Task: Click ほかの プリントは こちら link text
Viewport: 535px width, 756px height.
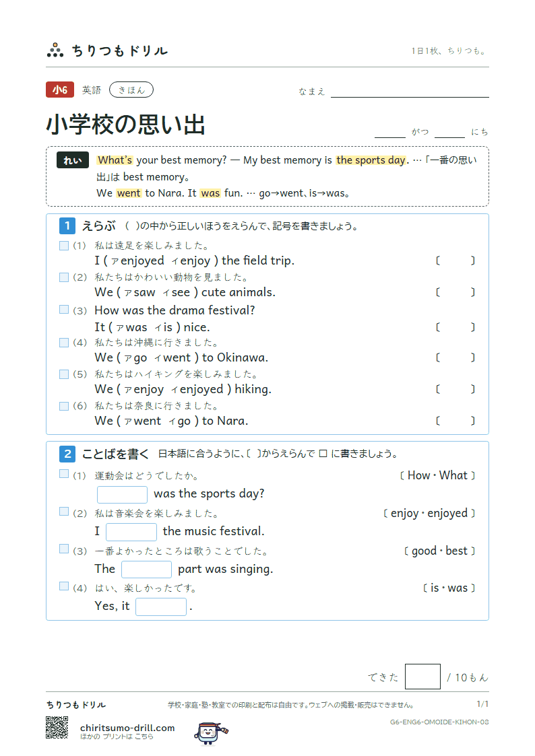Action: pos(117,736)
